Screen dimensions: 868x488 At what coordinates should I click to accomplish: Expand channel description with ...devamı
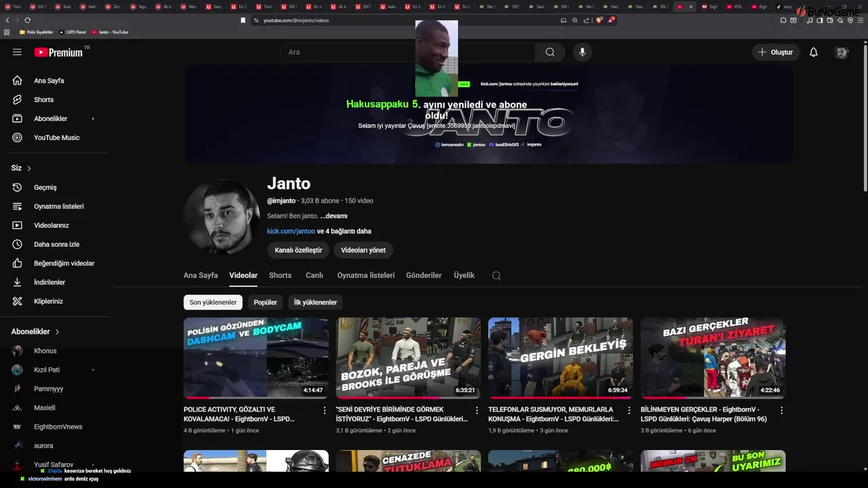[x=334, y=216]
